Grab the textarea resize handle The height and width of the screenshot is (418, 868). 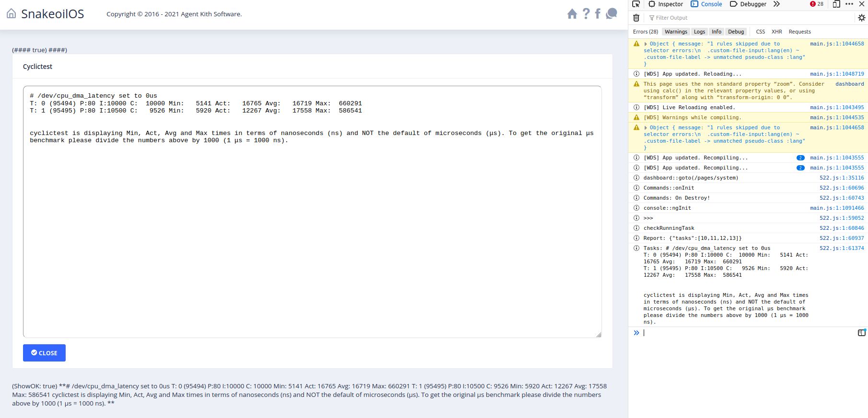[x=599, y=335]
